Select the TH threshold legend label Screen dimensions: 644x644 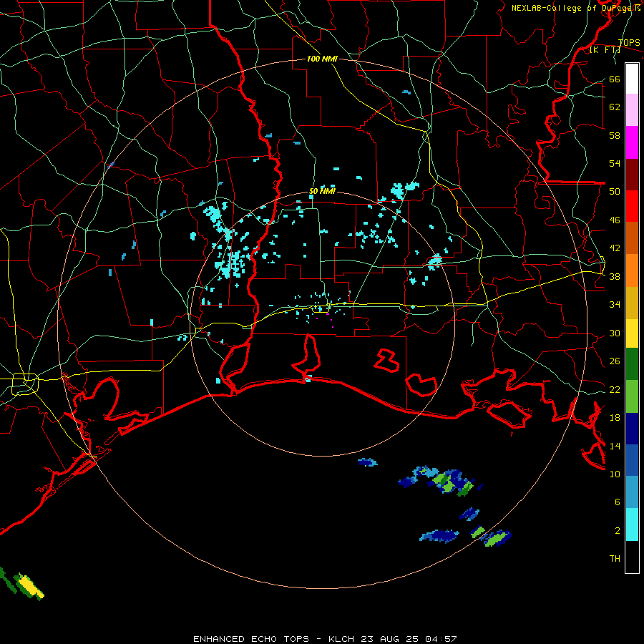[x=615, y=559]
